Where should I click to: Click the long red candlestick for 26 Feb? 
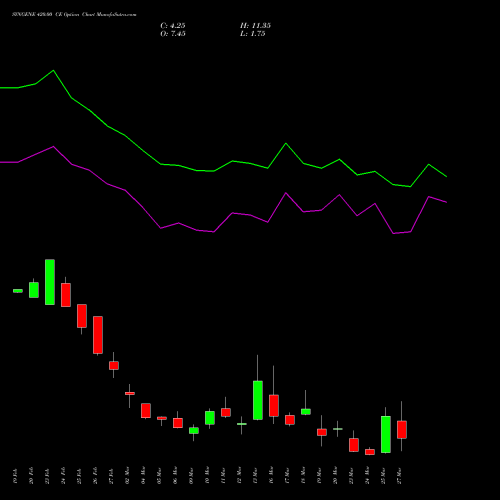pos(98,335)
